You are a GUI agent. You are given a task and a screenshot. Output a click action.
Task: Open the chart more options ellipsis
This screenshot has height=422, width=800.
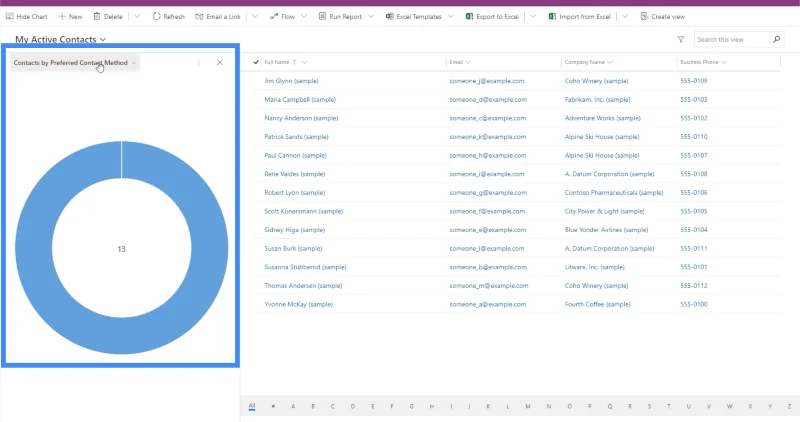[198, 62]
